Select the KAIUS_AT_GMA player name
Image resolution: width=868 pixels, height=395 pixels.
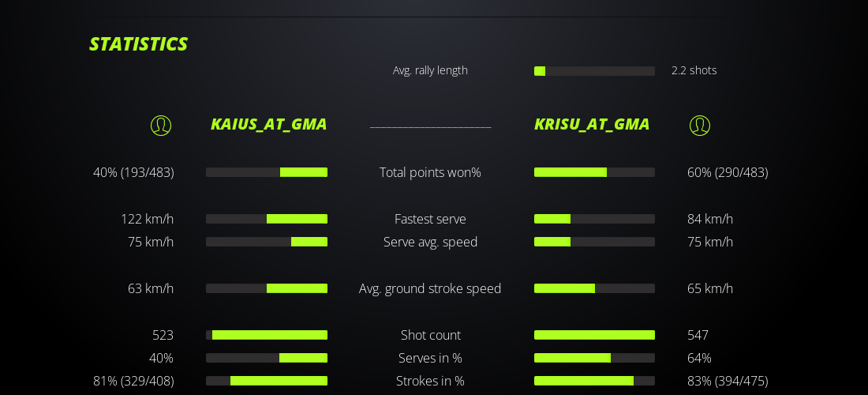(x=268, y=124)
